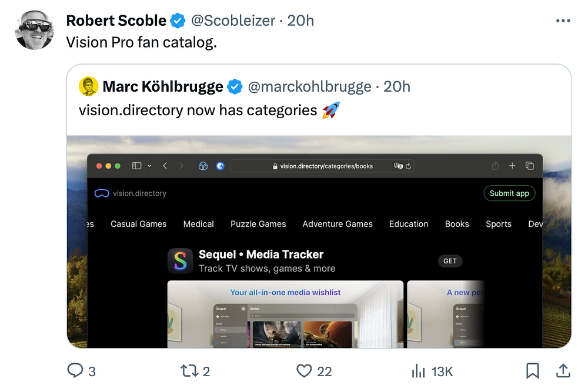The height and width of the screenshot is (392, 588).
Task: Go back using Safari's back arrow
Action: pyautogui.click(x=165, y=166)
